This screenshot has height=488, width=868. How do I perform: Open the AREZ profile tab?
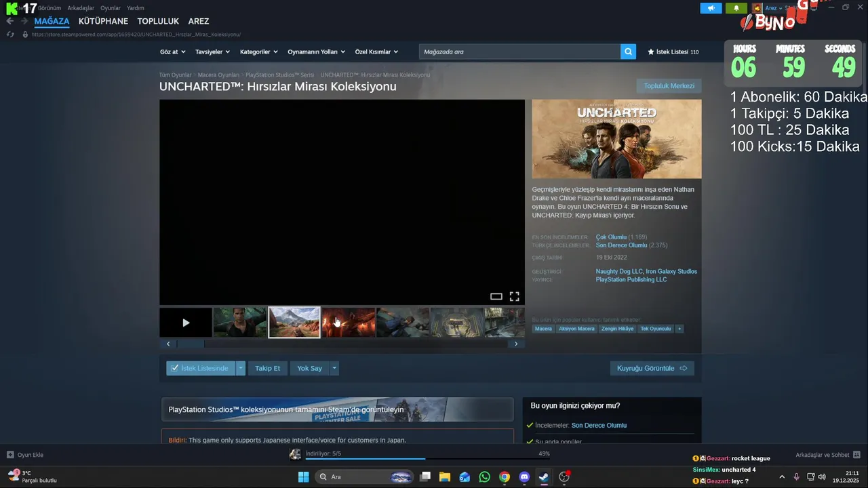point(199,21)
